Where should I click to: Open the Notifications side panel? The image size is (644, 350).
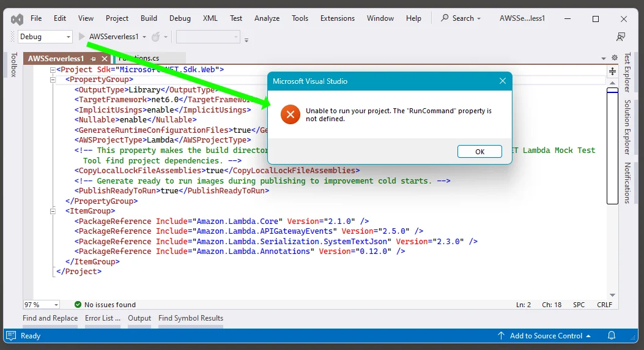pyautogui.click(x=627, y=183)
